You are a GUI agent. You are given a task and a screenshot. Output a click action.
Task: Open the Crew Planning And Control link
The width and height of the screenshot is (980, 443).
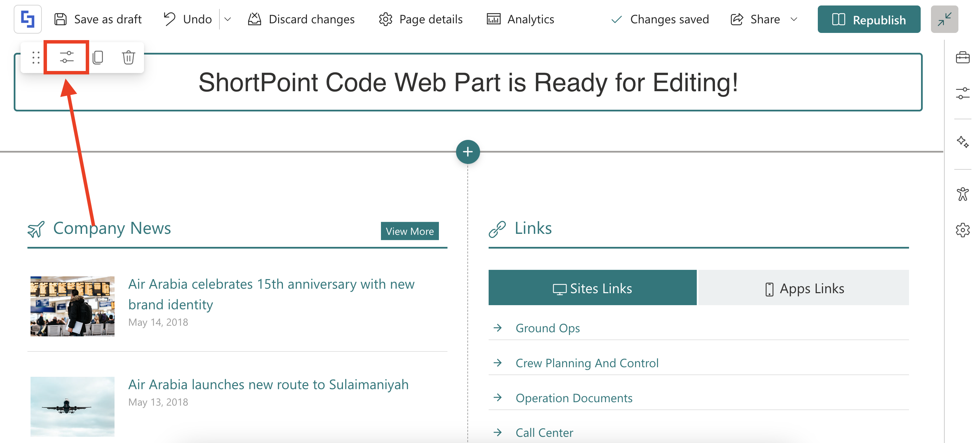point(587,362)
